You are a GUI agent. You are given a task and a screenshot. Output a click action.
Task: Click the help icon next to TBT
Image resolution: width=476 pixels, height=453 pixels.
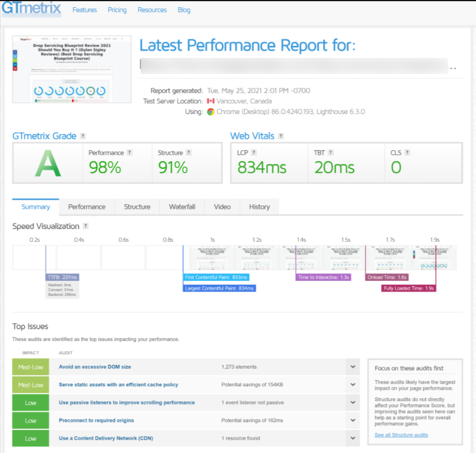point(331,152)
